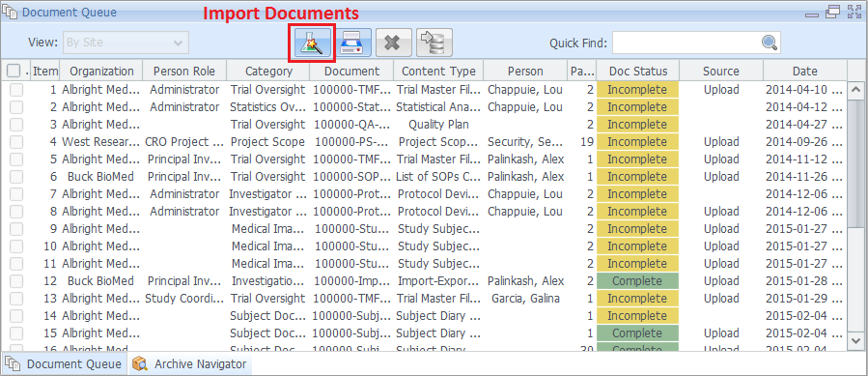Restore the Document Queue panel window
Image resolution: width=868 pixels, height=376 pixels.
coord(832,12)
